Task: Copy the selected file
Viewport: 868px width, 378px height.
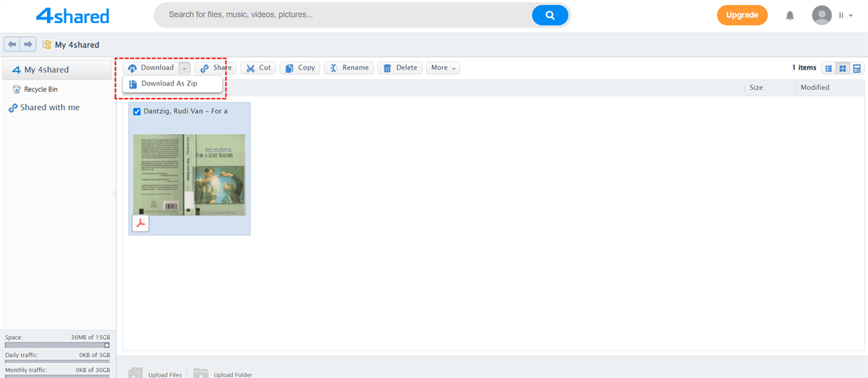Action: click(299, 68)
